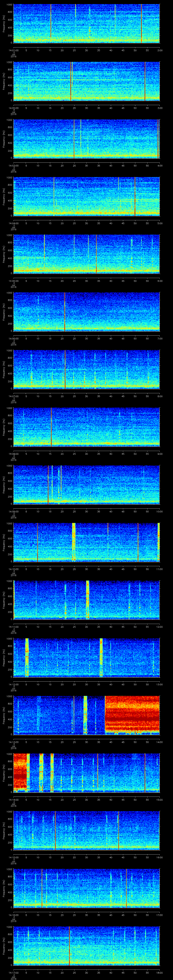Click the 14:01:00 start time label
This screenshot has width=173, height=980.
pyautogui.click(x=13, y=50)
